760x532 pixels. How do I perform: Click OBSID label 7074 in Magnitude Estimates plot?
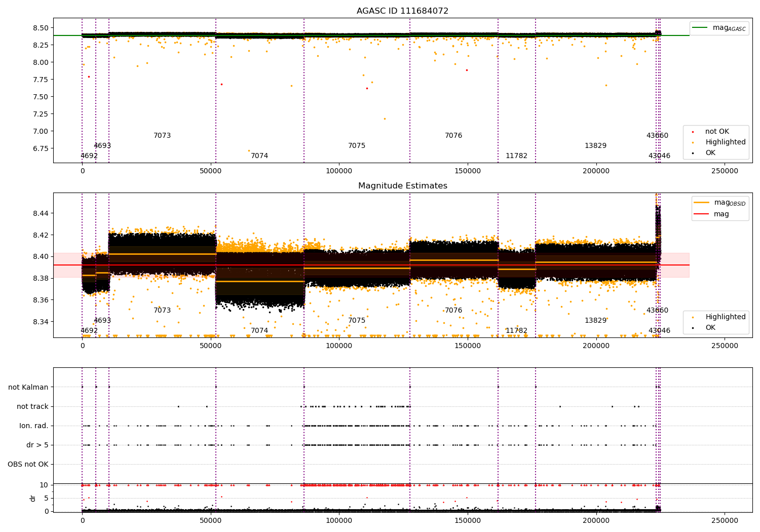click(x=259, y=331)
